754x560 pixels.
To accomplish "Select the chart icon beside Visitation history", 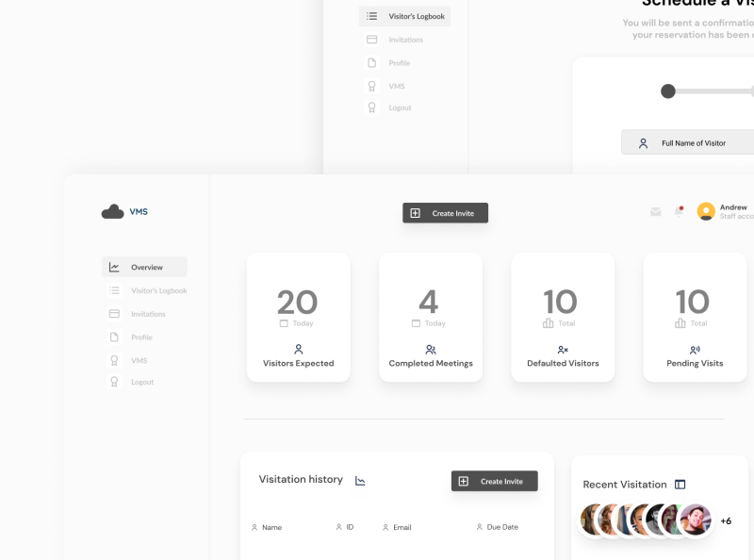I will (x=360, y=480).
